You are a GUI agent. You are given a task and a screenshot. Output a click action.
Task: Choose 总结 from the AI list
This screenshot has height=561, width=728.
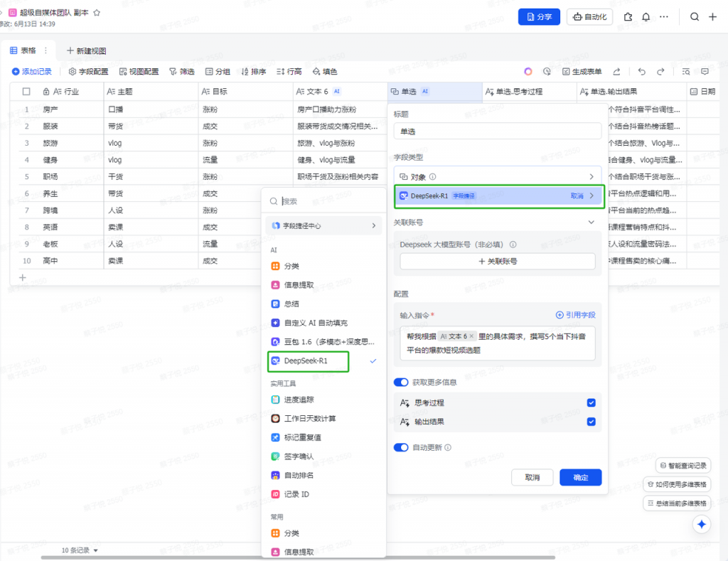coord(285,304)
